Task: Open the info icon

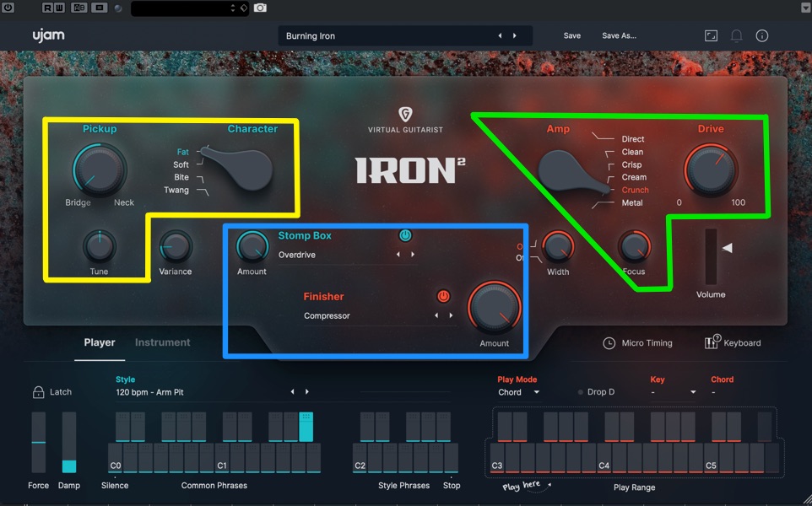Action: (761, 35)
